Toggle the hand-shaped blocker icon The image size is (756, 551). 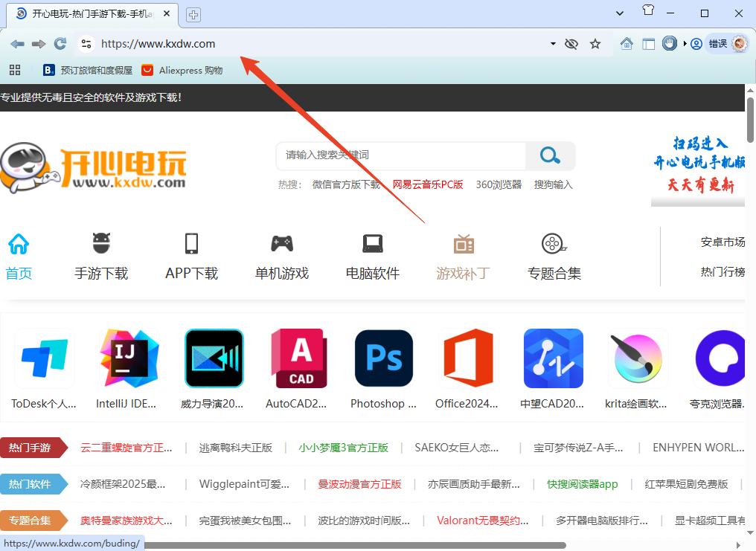669,43
